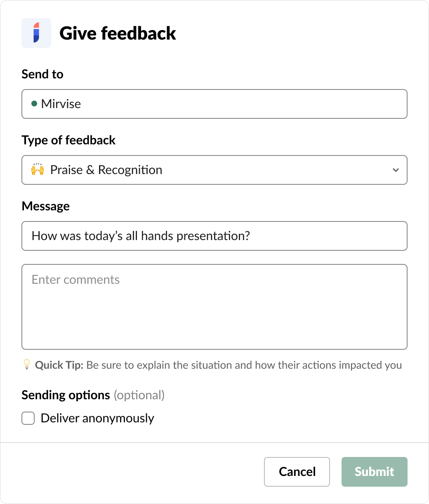This screenshot has height=504, width=429.
Task: Click the raised hands emoji icon
Action: [38, 170]
